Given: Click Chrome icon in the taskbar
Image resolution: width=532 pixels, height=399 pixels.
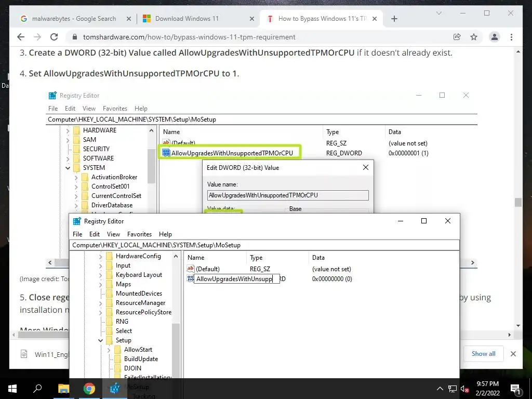Looking at the screenshot, I should click(89, 389).
